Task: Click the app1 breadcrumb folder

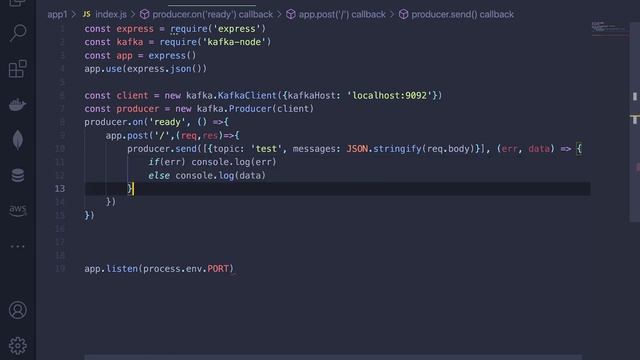Action: pyautogui.click(x=57, y=14)
